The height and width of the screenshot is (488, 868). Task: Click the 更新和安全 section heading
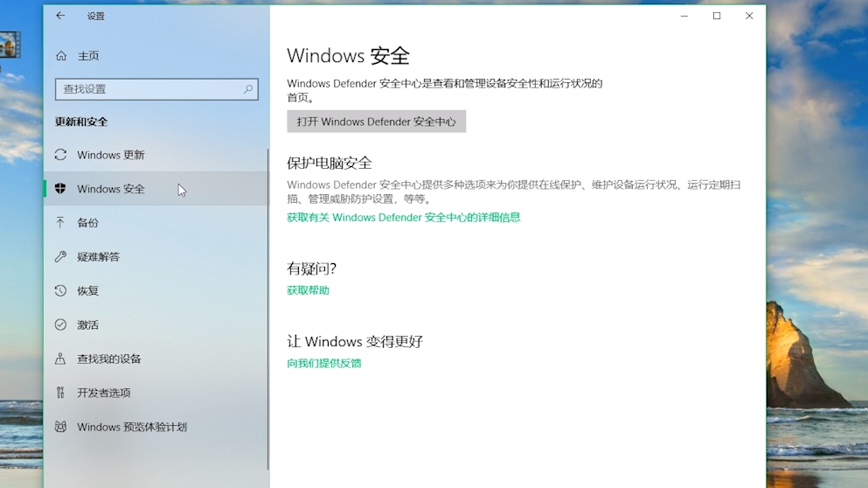pyautogui.click(x=81, y=122)
